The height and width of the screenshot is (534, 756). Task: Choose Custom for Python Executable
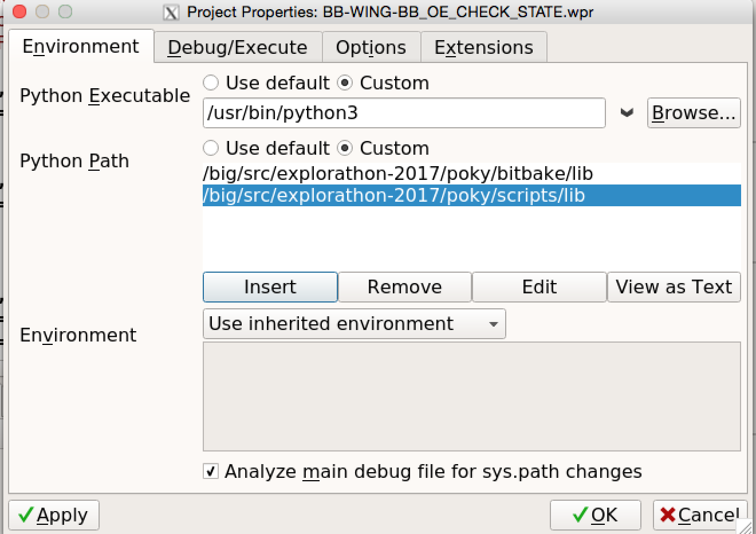345,83
